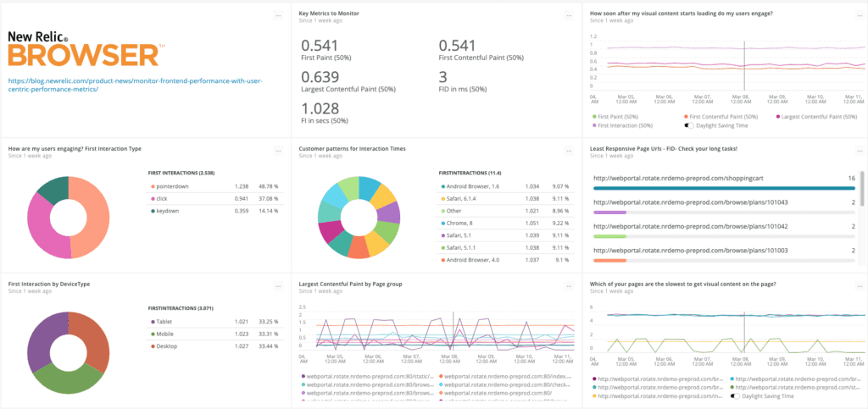This screenshot has width=868, height=409.
Task: Open options menu on New Relic Browser widget
Action: coord(278,16)
